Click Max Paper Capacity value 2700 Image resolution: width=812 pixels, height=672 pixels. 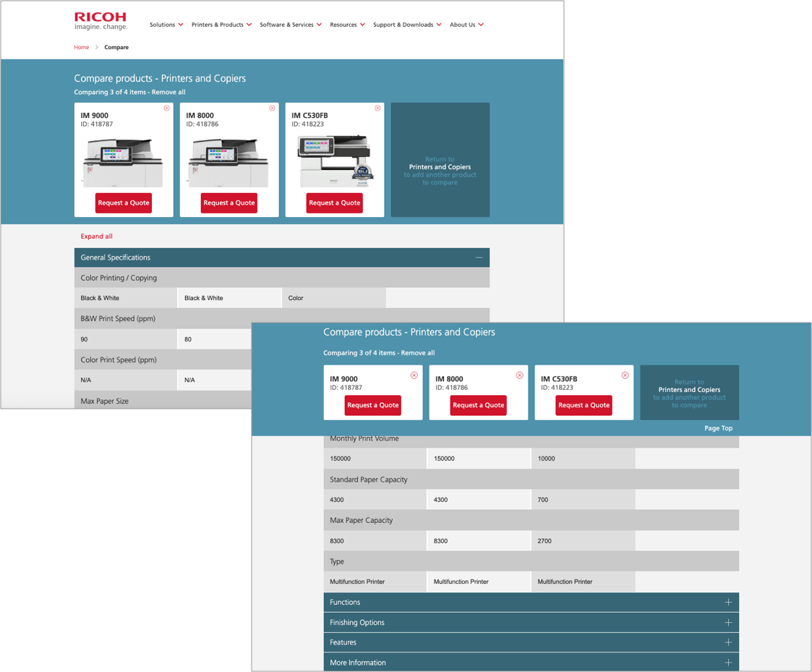pyautogui.click(x=544, y=541)
